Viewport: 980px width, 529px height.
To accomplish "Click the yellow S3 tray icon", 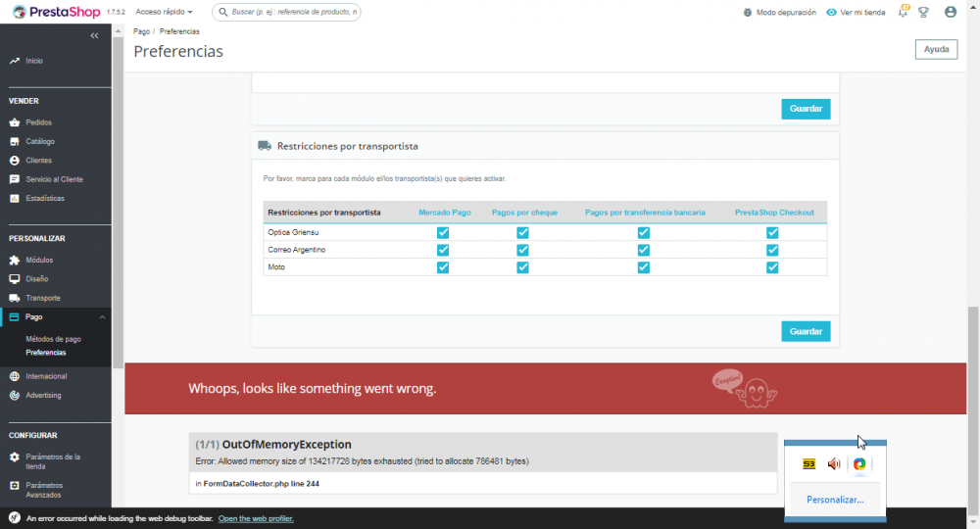I will [x=808, y=464].
